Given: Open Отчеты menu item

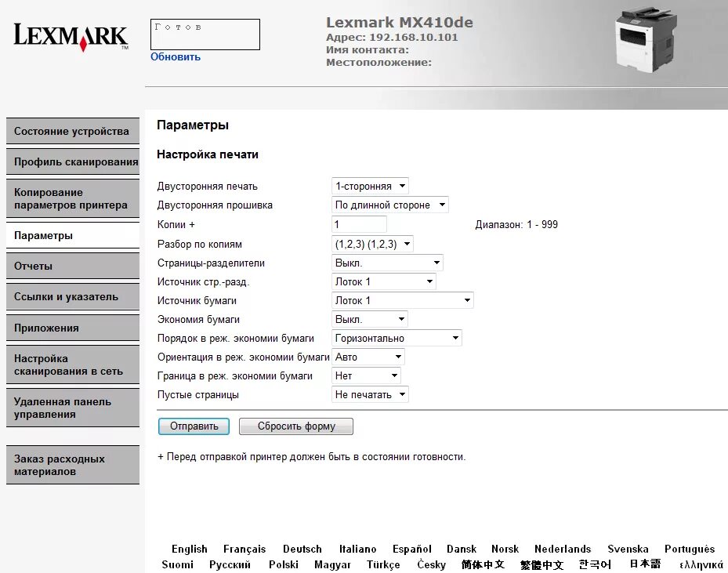Looking at the screenshot, I should [x=73, y=266].
